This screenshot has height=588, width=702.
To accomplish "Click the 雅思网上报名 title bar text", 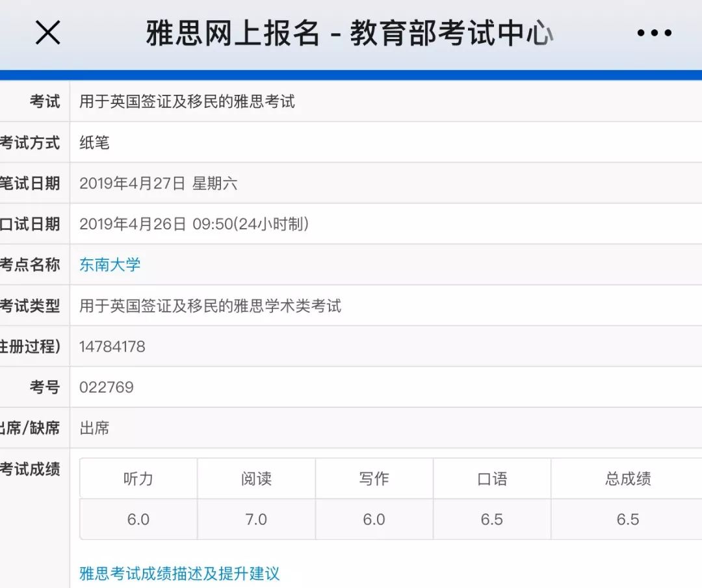I will pos(350,32).
